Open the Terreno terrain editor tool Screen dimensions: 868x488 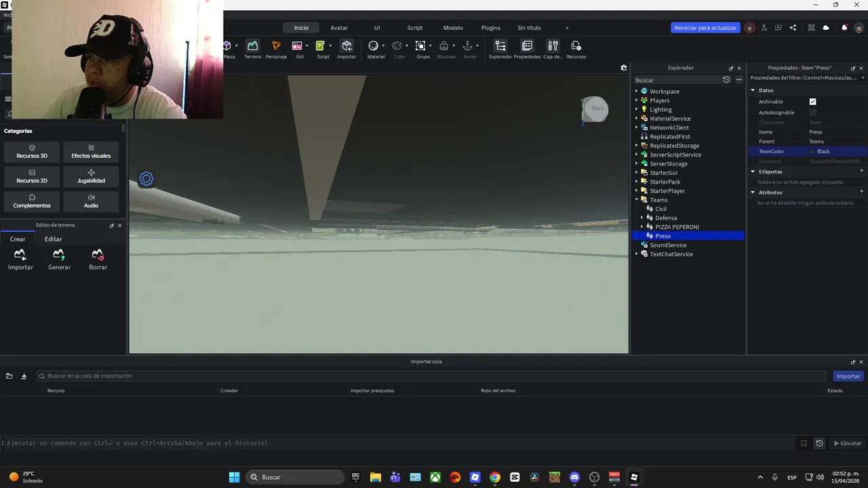pos(252,46)
